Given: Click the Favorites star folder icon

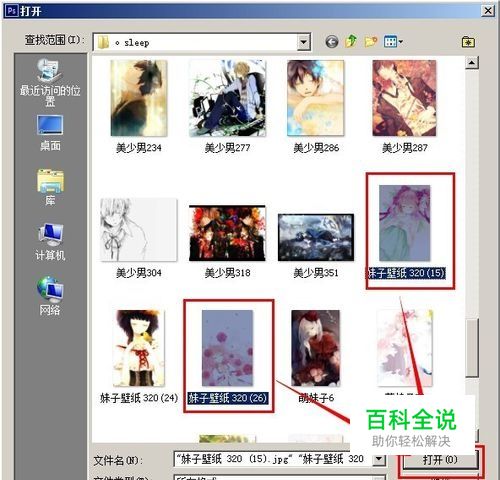Looking at the screenshot, I should click(x=468, y=42).
